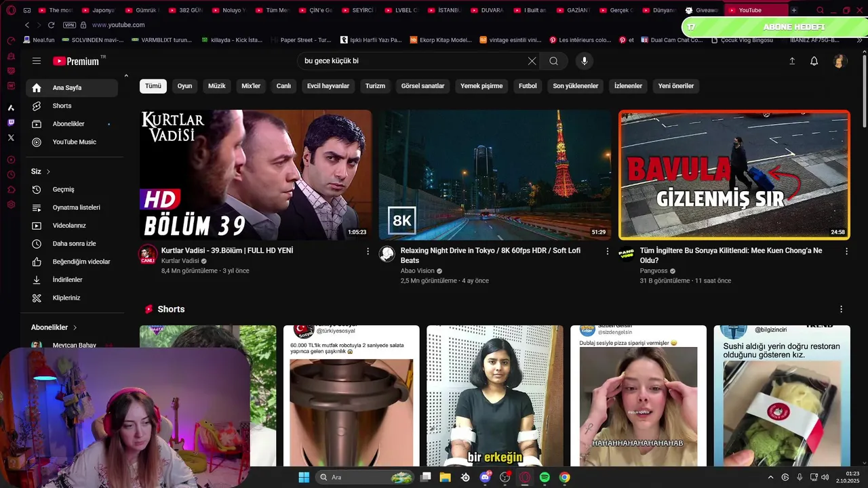Open new tab with plus button
Screen dimensions: 868x488
pyautogui.click(x=794, y=10)
